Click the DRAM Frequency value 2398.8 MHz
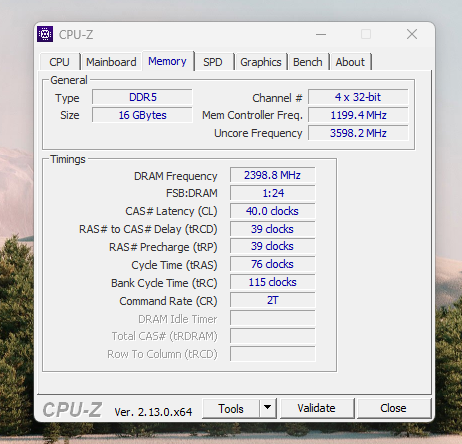 [x=273, y=175]
